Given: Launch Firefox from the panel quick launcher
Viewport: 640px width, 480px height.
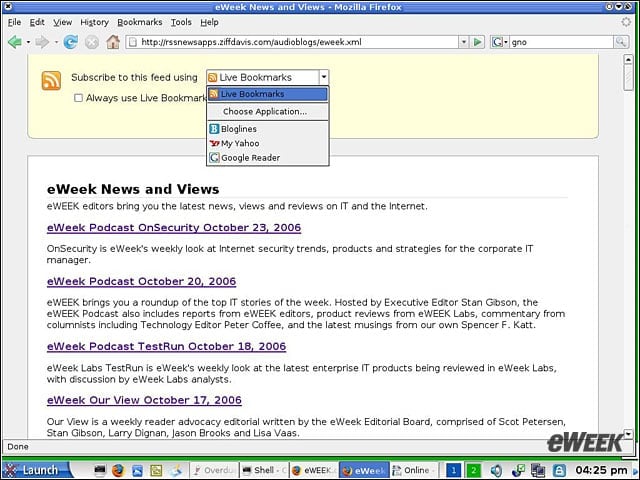Looking at the screenshot, I should pos(118,471).
